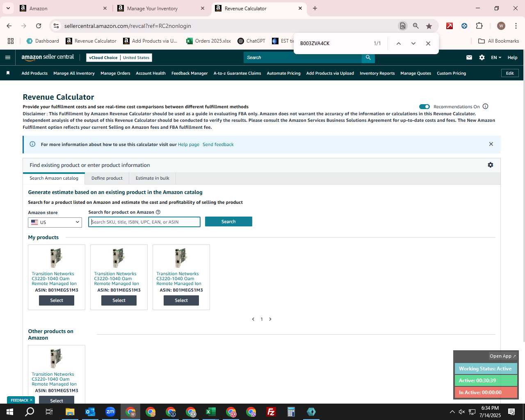Screen dimensions: 525x420
Task: Dismiss the Help page info banner
Action: pyautogui.click(x=491, y=144)
